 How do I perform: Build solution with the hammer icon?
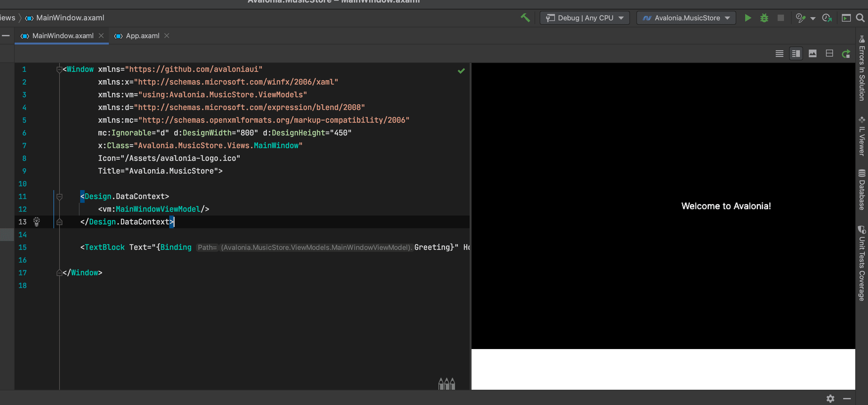pyautogui.click(x=525, y=18)
